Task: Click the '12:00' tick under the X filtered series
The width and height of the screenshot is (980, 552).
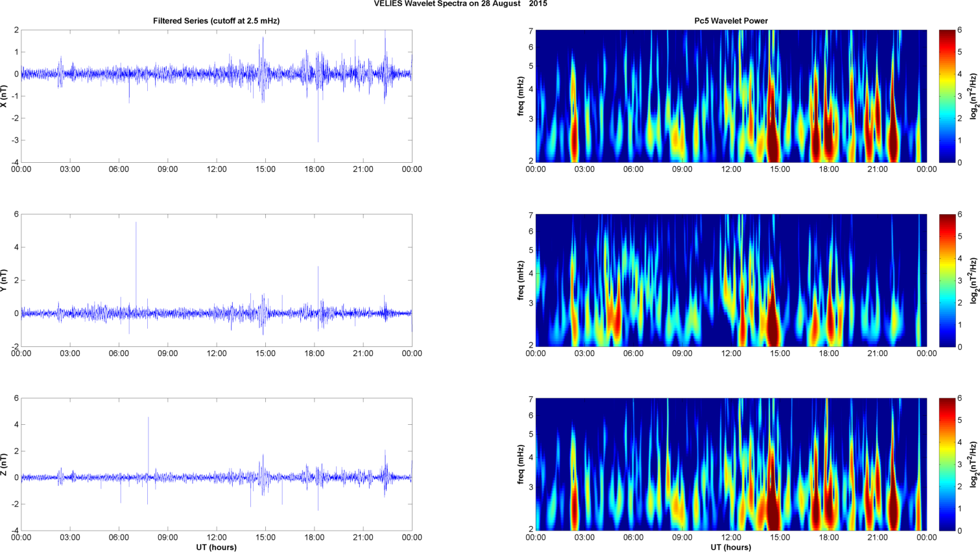Action: coord(217,169)
